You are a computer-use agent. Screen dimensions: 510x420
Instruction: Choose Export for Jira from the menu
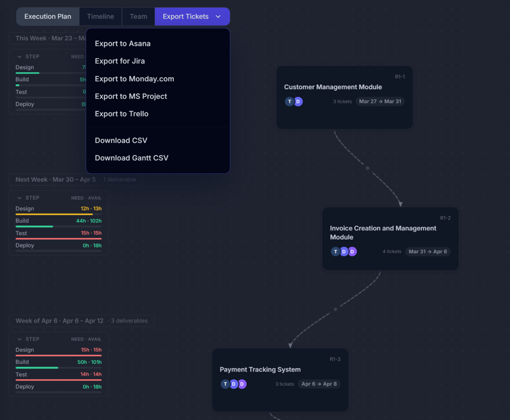118,61
